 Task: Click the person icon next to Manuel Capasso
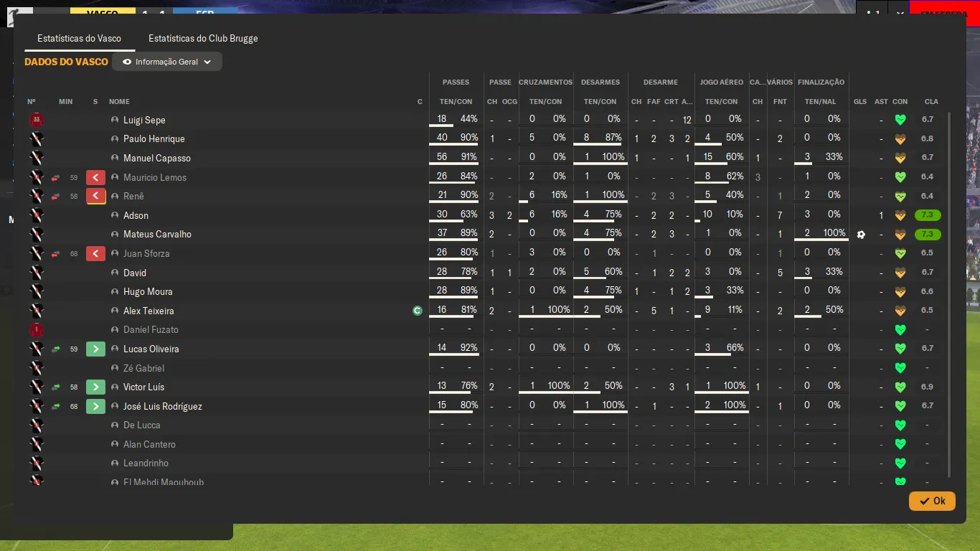click(115, 158)
